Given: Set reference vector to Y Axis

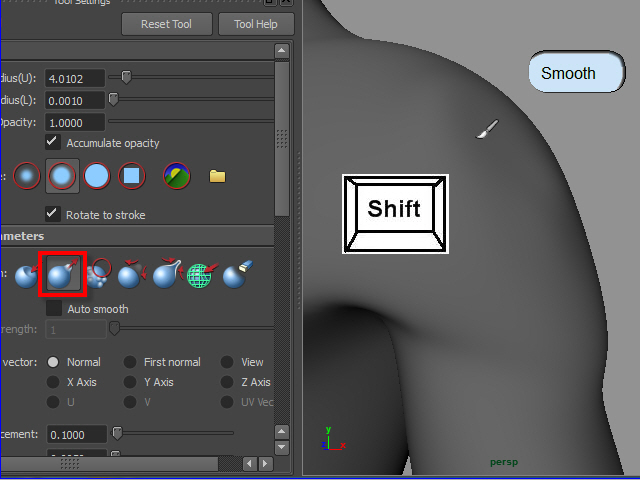Looking at the screenshot, I should (130, 382).
